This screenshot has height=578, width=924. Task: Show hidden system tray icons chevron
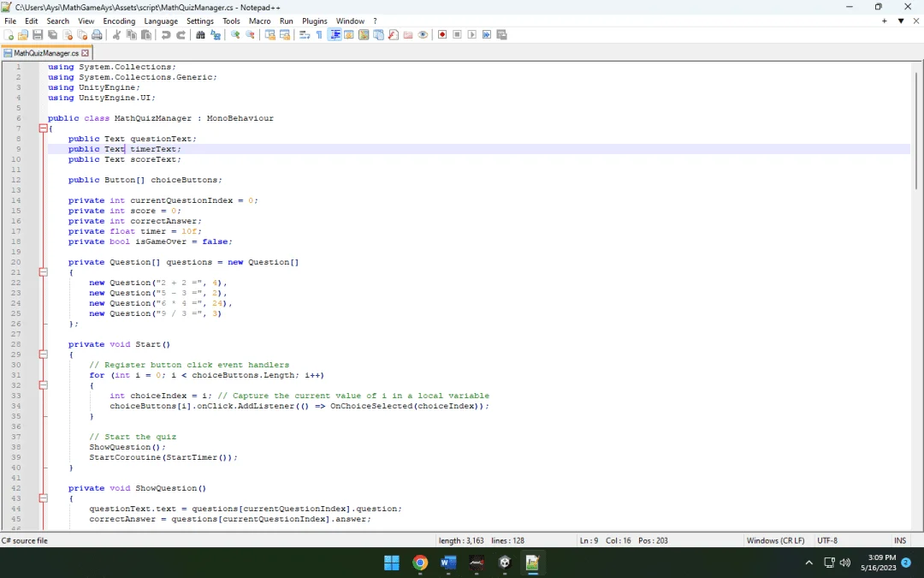[x=809, y=563]
